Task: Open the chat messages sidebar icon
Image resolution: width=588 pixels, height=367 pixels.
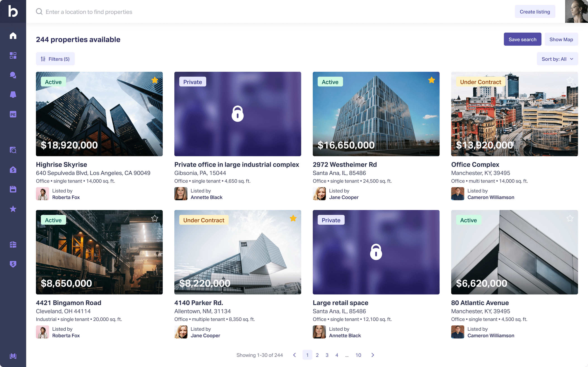Action: point(13,75)
